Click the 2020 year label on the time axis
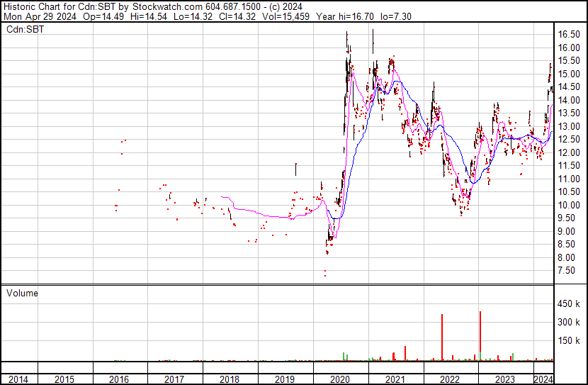Screen dimensions: 588x385 pyautogui.click(x=339, y=379)
